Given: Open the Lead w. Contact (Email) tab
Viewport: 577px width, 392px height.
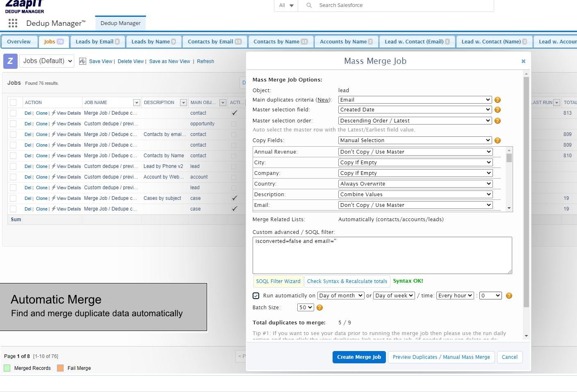Looking at the screenshot, I should 417,42.
